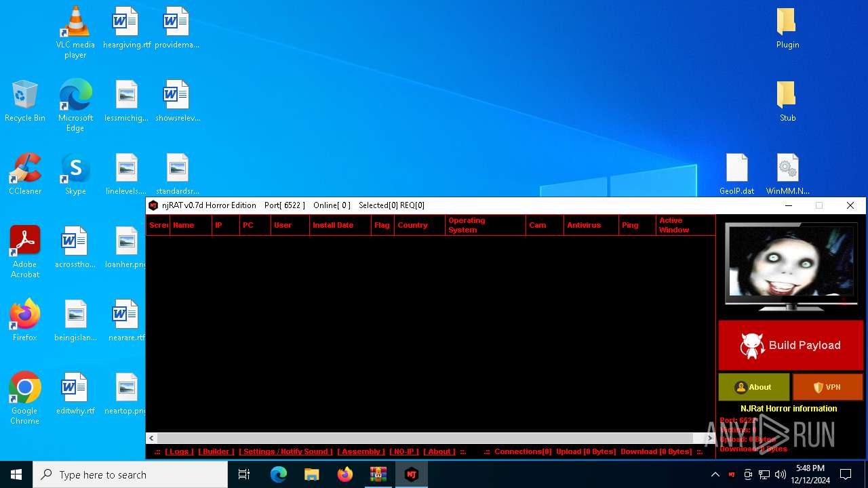The height and width of the screenshot is (488, 868).
Task: Select the Plugin folder on desktop
Action: tap(787, 28)
